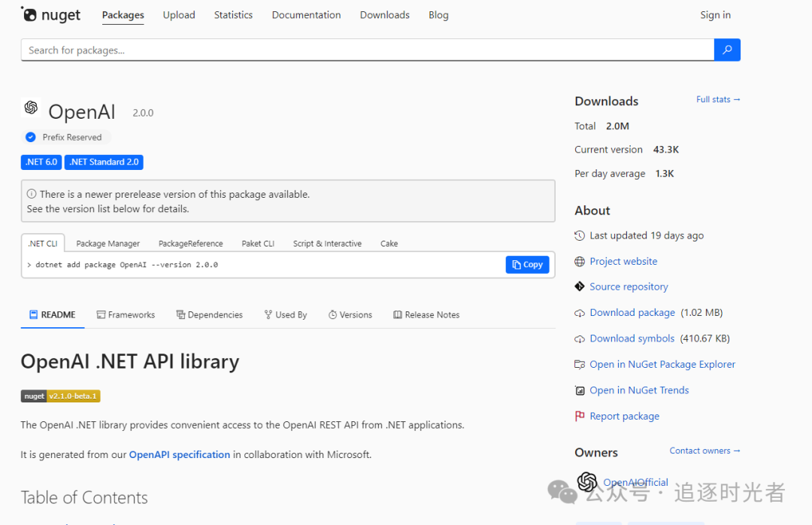The width and height of the screenshot is (812, 525).
Task: Click the Prefix Reserved checkmark badge
Action: pyautogui.click(x=31, y=138)
